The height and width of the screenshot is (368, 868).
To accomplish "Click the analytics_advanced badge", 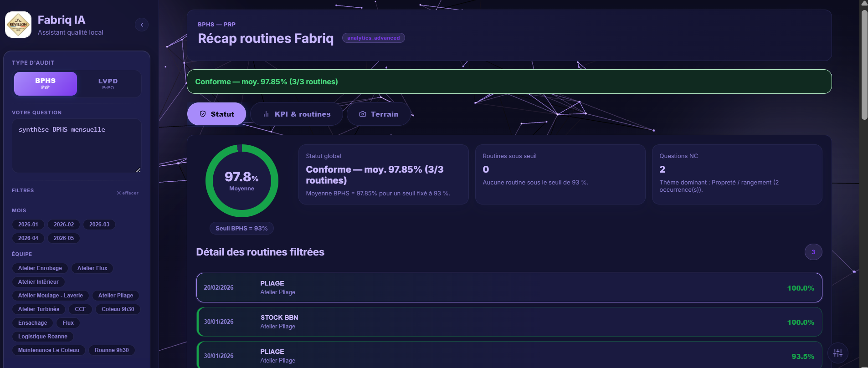I will point(374,38).
